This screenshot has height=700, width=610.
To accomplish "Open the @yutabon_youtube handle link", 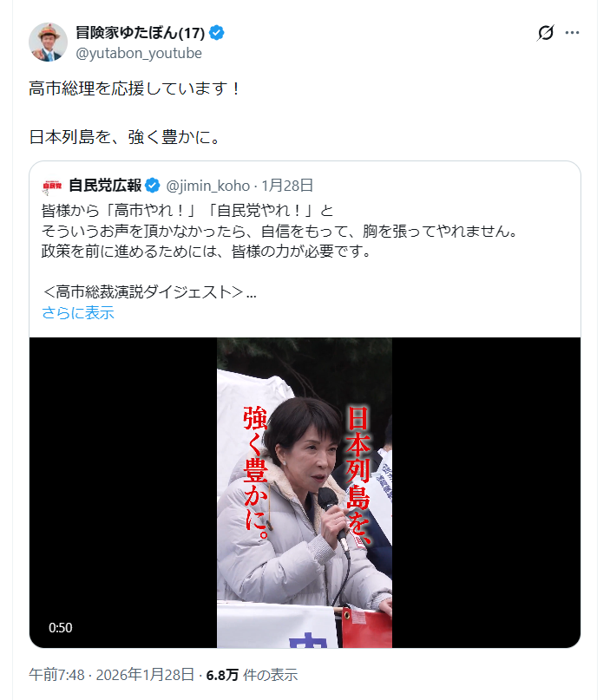I will click(139, 53).
